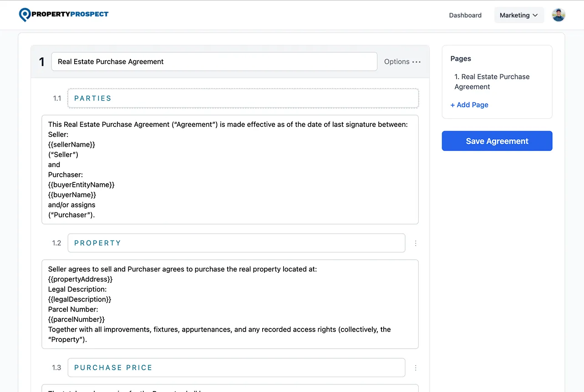Select page 1 Real Estate Purchase Agreement in Pages
This screenshot has width=584, height=392.
[492, 81]
